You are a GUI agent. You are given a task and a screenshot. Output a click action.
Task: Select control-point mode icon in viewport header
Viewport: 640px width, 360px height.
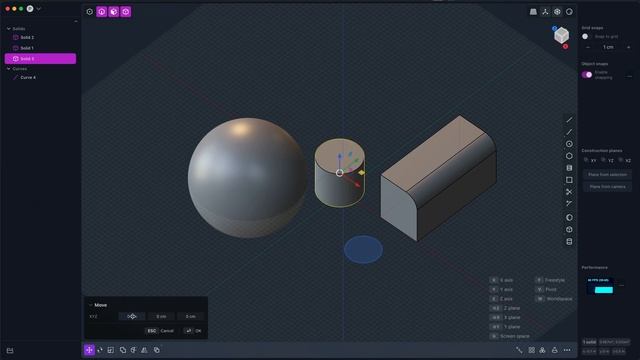pos(90,12)
